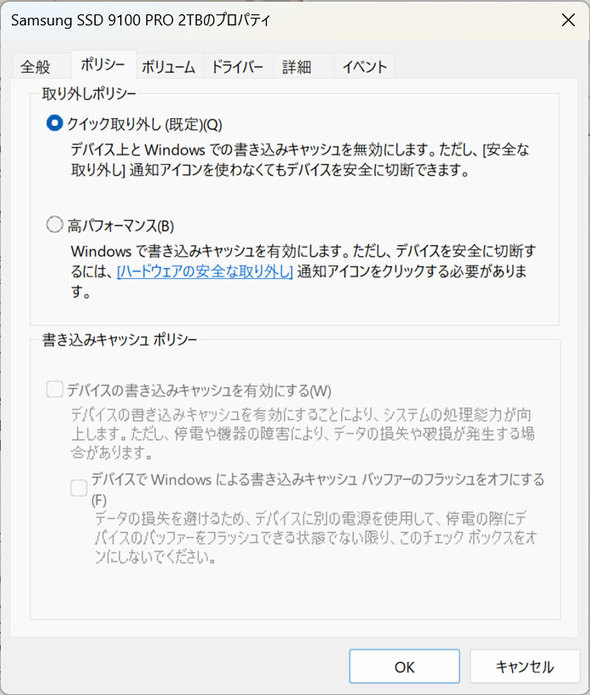The width and height of the screenshot is (590, 695).
Task: Open the ボリューム tab
Action: click(168, 67)
